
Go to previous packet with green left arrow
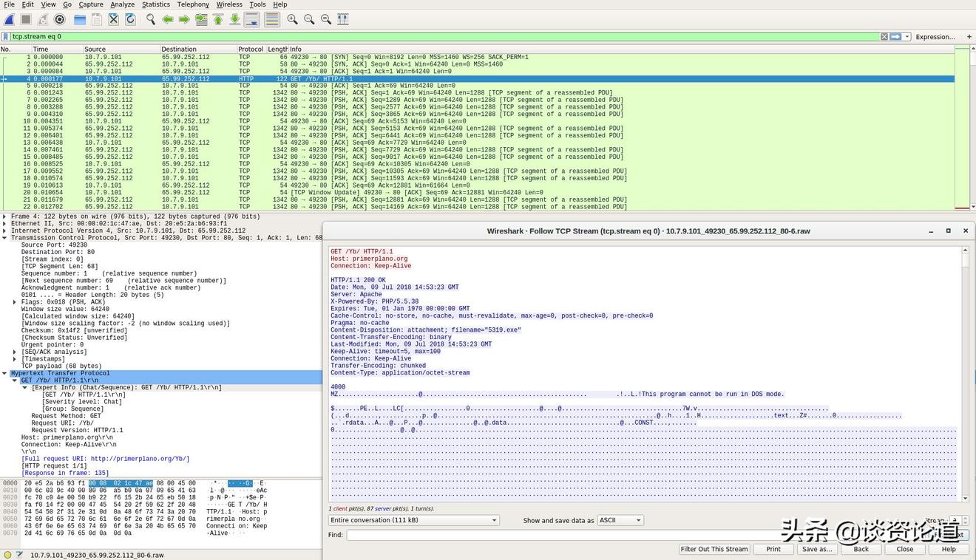pyautogui.click(x=168, y=19)
